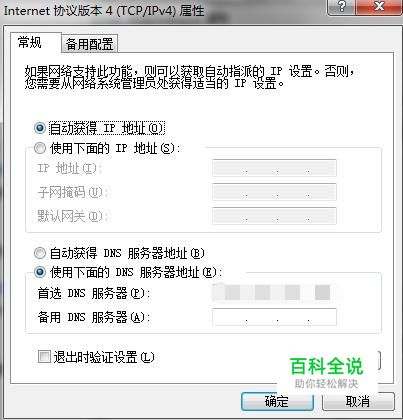The image size is (403, 420).
Task: Click the 备用 DNS 服务器 input field
Action: point(274,317)
